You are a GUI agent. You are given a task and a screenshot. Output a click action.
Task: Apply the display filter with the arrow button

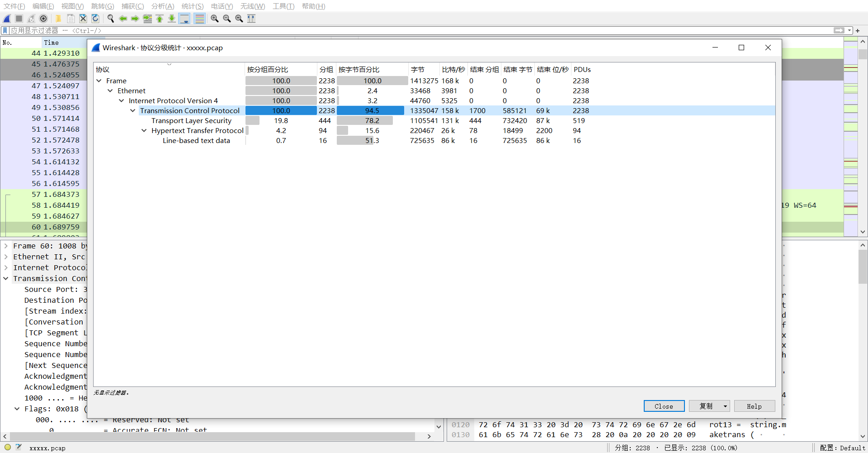[839, 30]
